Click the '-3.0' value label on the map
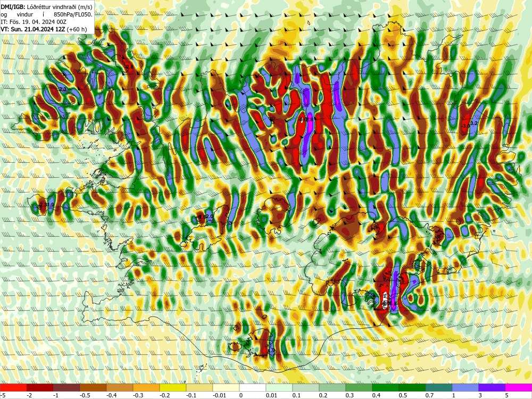Viewport: 532px width, 399px height. point(465,126)
